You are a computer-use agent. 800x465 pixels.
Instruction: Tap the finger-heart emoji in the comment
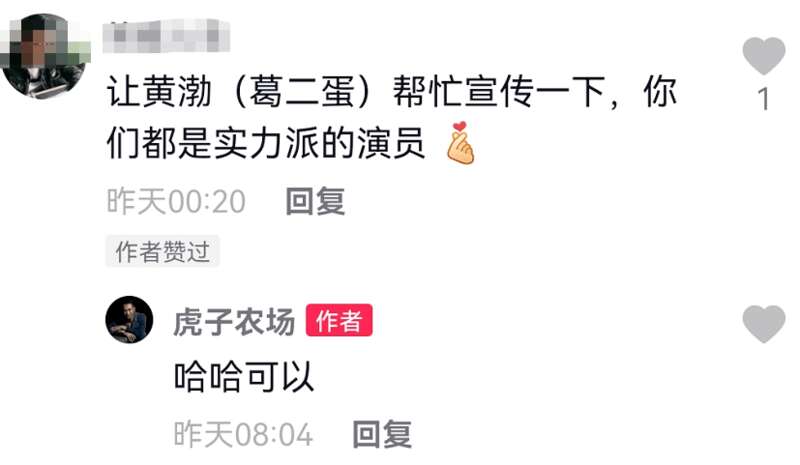[x=460, y=143]
